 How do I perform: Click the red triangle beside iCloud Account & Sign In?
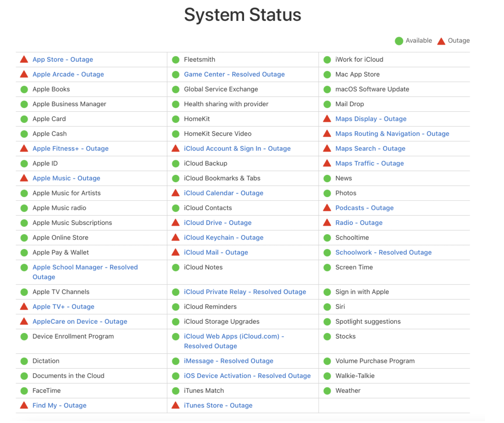[175, 148]
